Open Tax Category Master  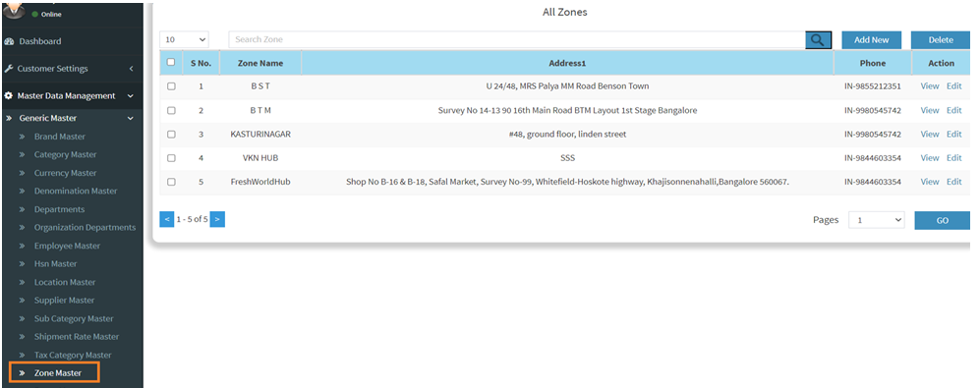pos(73,356)
